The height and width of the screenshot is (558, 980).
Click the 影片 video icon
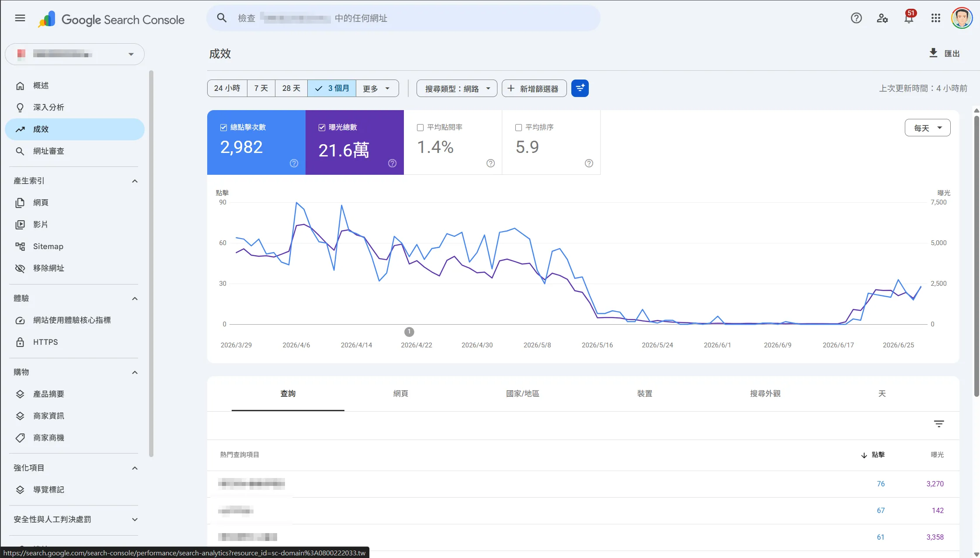click(x=20, y=225)
